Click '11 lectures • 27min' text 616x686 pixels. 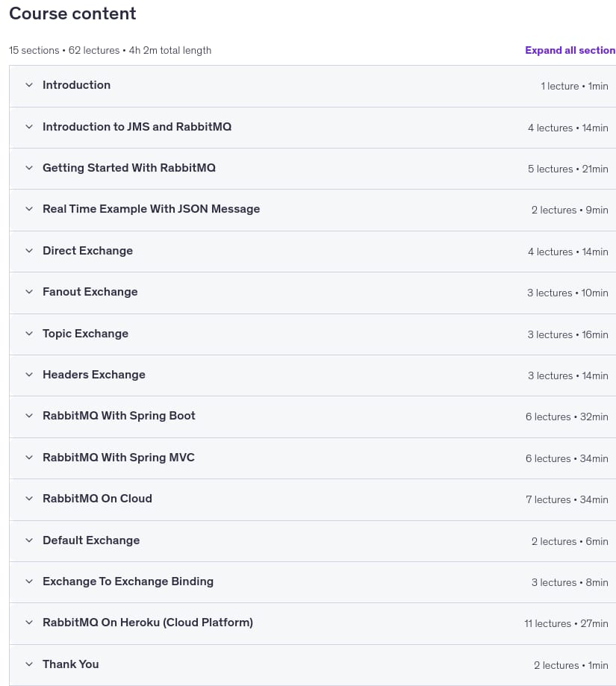point(566,624)
